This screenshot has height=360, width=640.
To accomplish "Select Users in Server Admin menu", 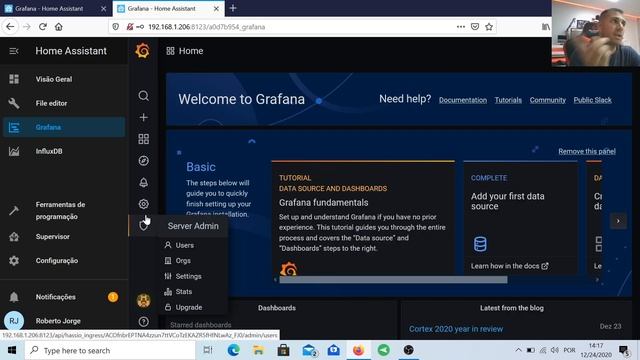I will point(184,245).
